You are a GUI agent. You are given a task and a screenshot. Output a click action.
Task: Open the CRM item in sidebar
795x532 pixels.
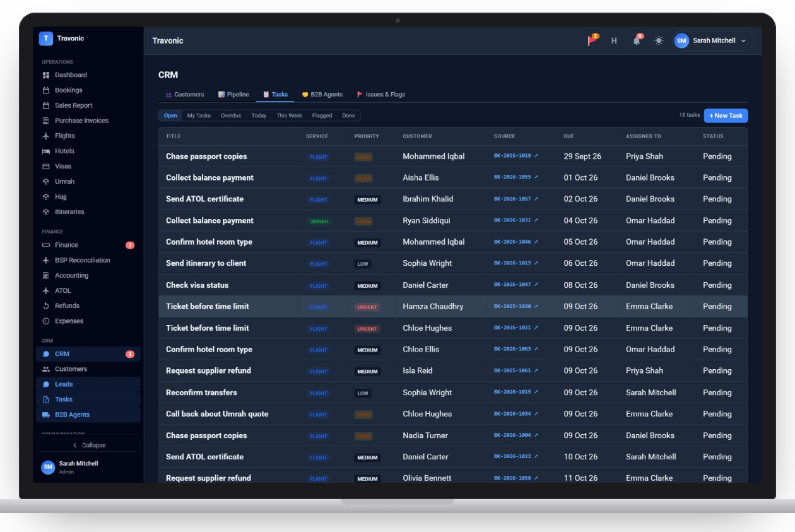click(88, 354)
